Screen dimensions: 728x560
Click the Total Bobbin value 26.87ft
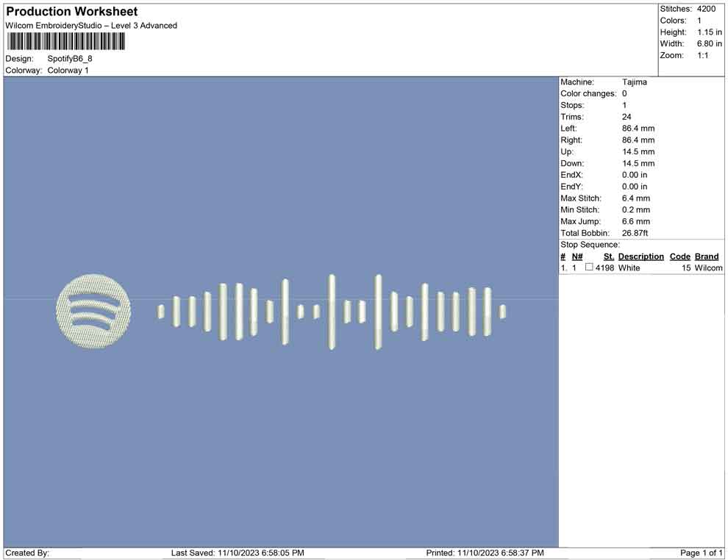coord(635,233)
